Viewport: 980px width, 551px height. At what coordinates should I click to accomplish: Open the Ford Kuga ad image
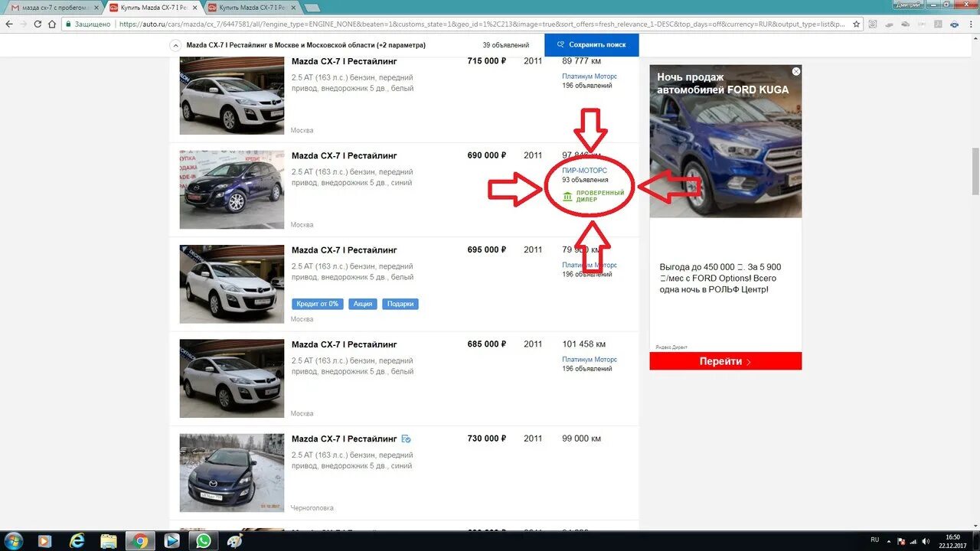(725, 141)
